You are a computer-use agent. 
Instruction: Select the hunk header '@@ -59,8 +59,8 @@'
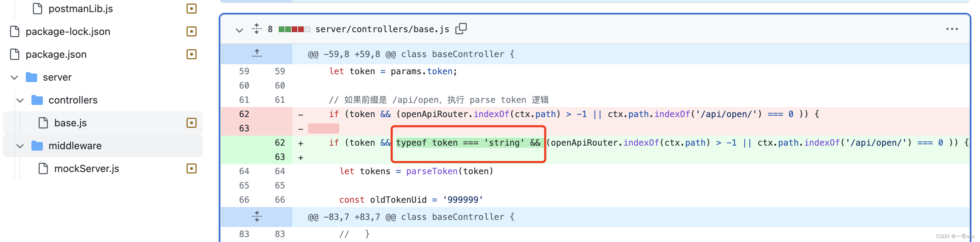click(411, 54)
